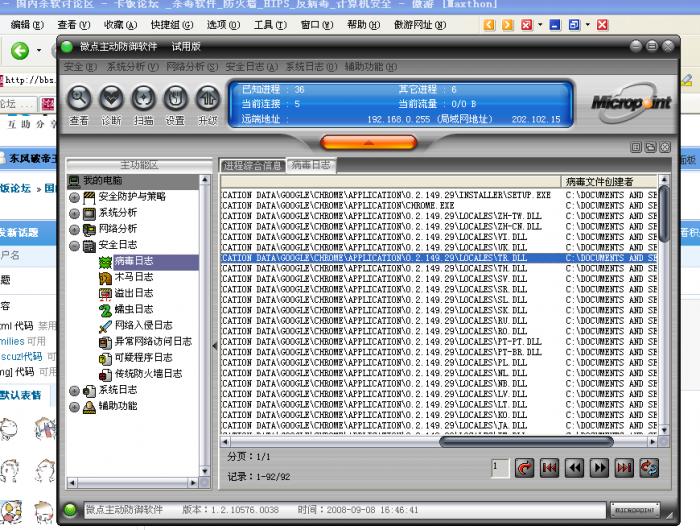Open 异常网络访问日志 entry
This screenshot has width=700, height=530.
[x=153, y=342]
